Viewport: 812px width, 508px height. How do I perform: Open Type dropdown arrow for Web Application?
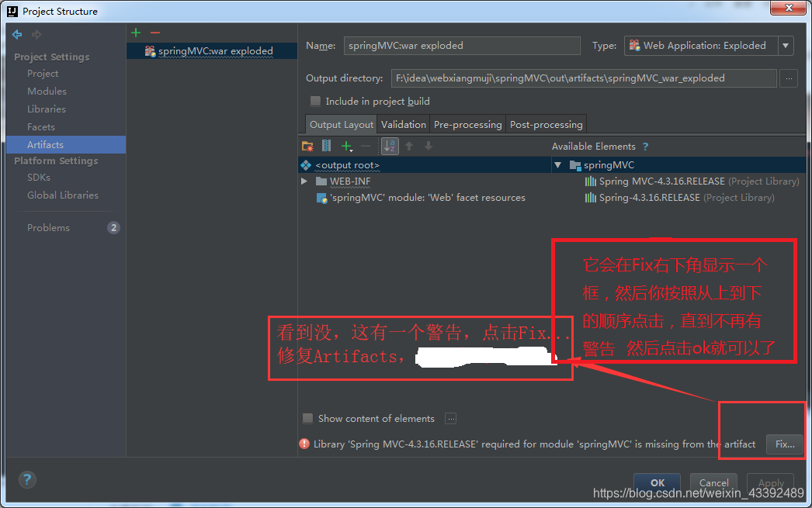(786, 46)
